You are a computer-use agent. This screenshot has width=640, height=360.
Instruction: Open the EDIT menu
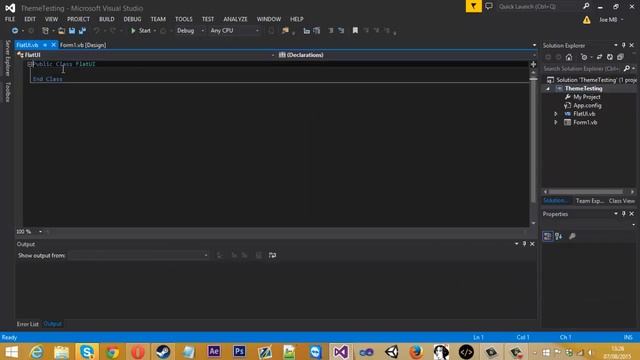30,19
